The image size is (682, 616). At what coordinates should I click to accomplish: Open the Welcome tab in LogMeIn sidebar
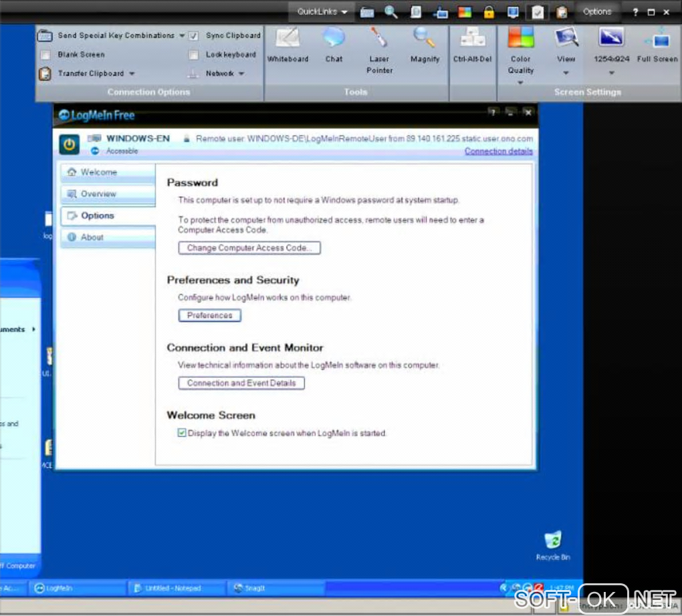(108, 172)
